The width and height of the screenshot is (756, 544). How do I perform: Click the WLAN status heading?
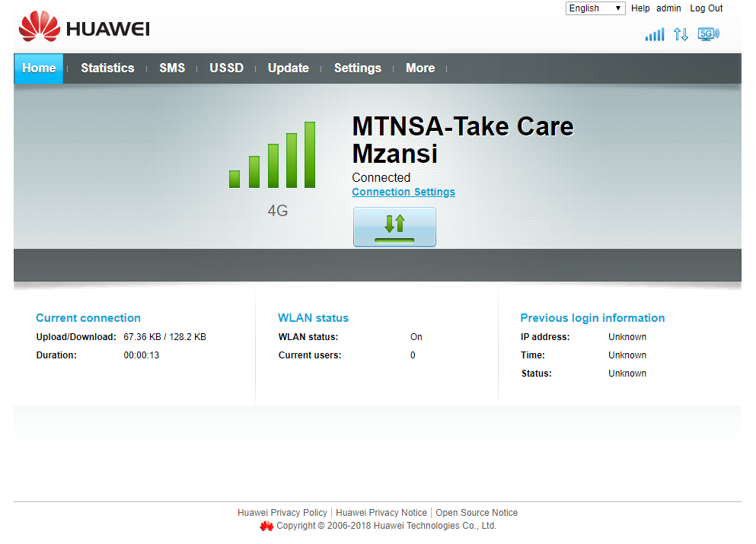pos(314,318)
